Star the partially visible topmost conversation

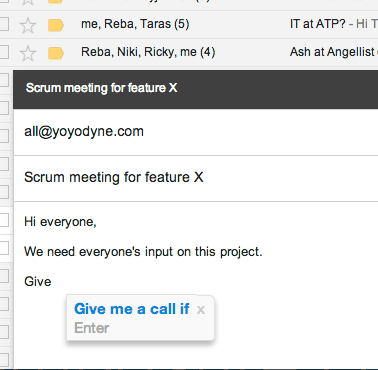(x=28, y=2)
